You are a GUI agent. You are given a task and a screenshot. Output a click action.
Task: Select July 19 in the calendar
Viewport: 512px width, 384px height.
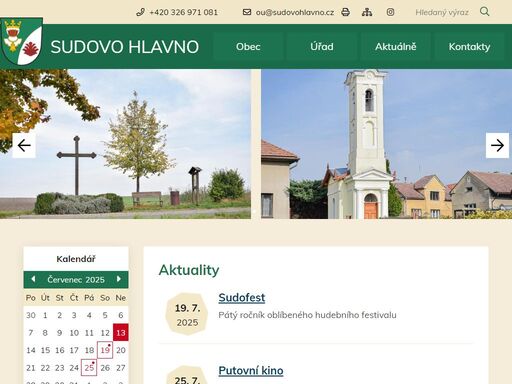pyautogui.click(x=105, y=350)
